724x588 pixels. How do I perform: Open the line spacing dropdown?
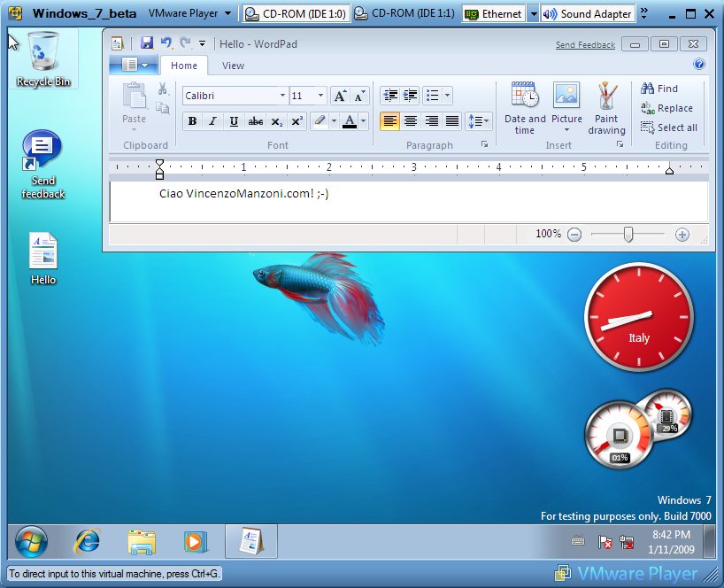(x=478, y=121)
